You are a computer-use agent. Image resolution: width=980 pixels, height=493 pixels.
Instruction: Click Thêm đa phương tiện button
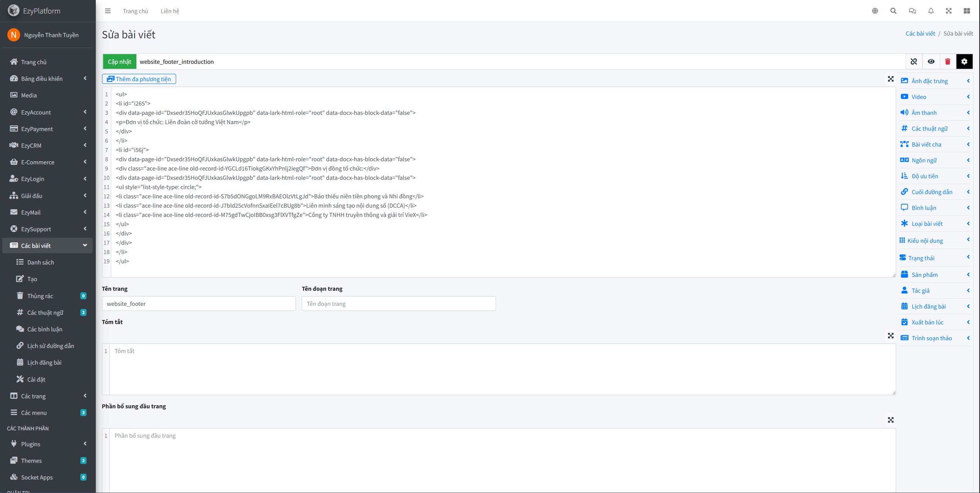click(139, 79)
